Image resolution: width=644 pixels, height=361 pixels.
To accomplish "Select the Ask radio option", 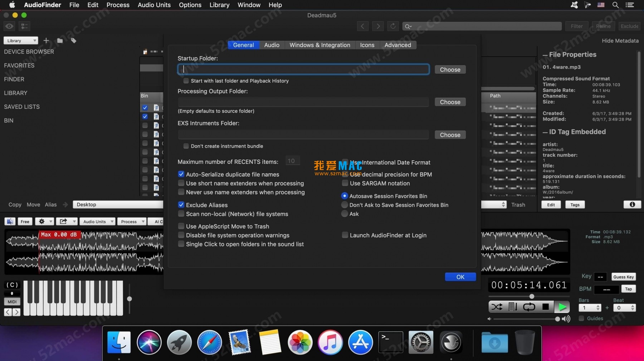I will (345, 214).
